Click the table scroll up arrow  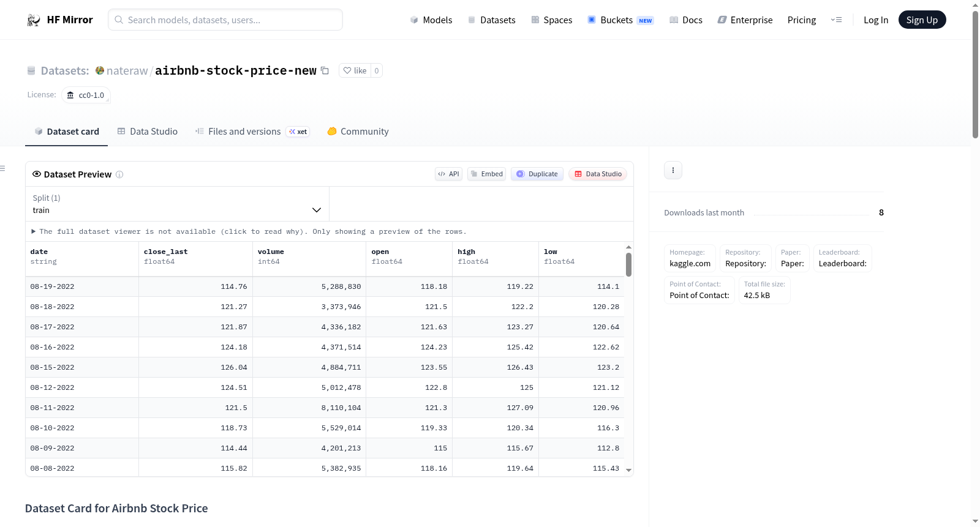628,247
